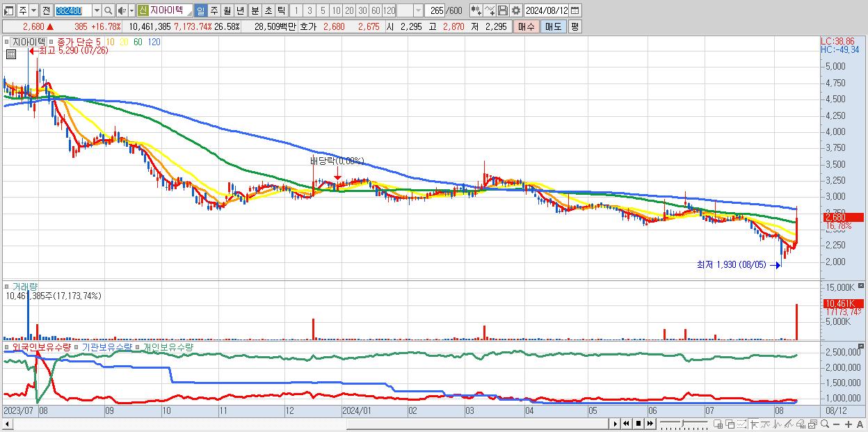Edit the bar count field 265
The height and width of the screenshot is (432, 868).
click(x=436, y=10)
